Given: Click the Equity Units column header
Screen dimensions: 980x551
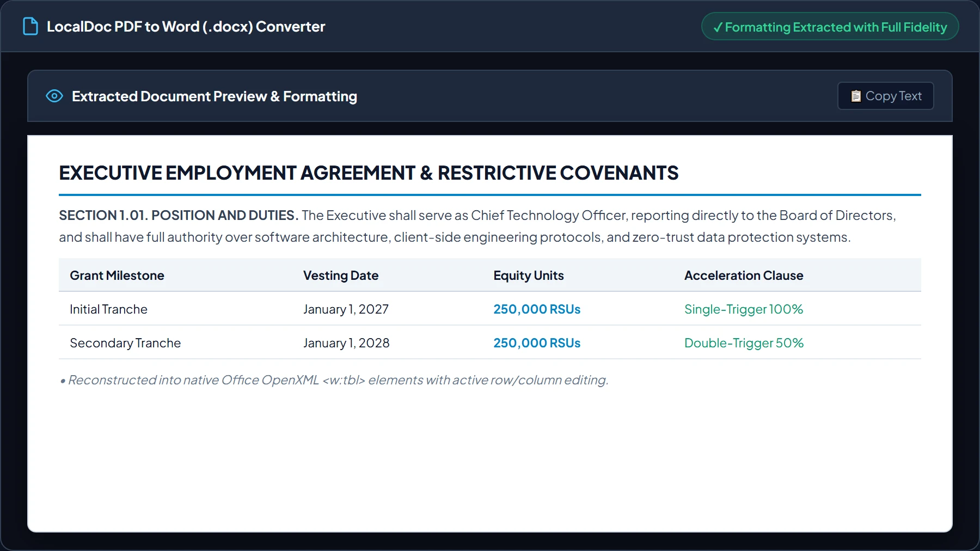Looking at the screenshot, I should (x=529, y=275).
